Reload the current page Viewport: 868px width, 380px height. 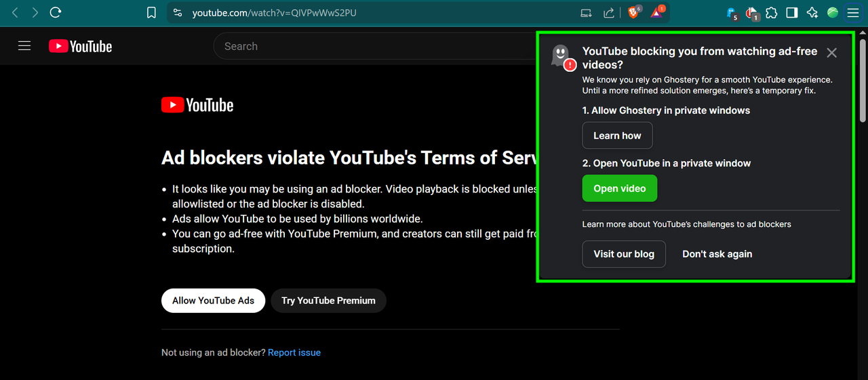(x=56, y=12)
